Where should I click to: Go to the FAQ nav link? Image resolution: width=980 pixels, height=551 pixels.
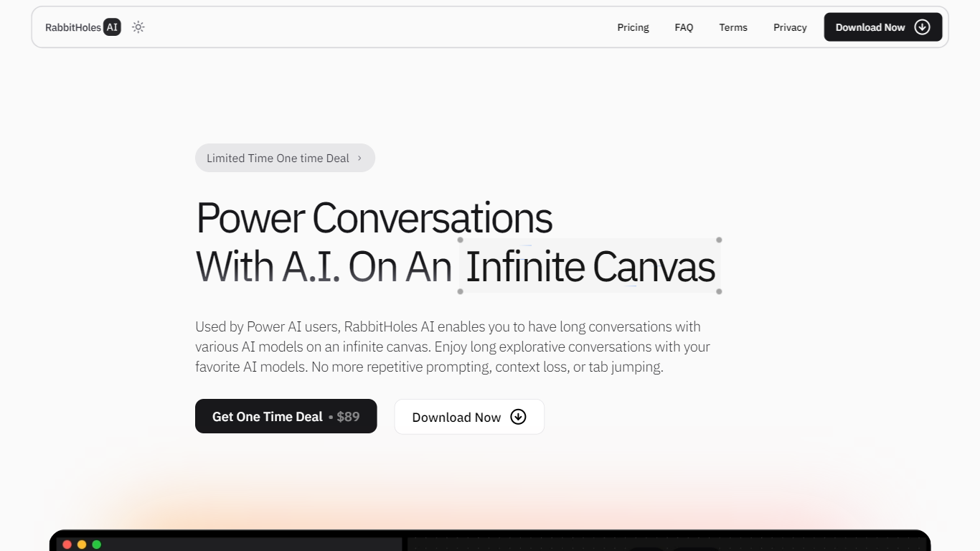[x=684, y=27]
